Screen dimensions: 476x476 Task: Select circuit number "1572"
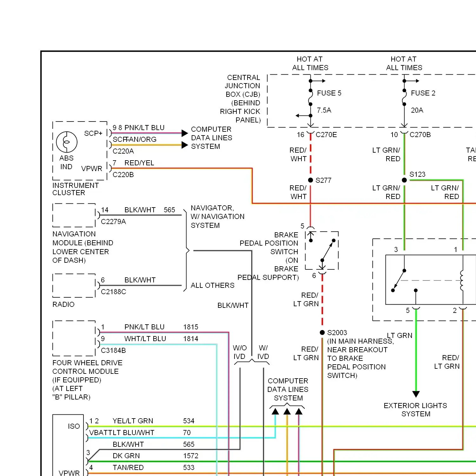[x=191, y=456]
